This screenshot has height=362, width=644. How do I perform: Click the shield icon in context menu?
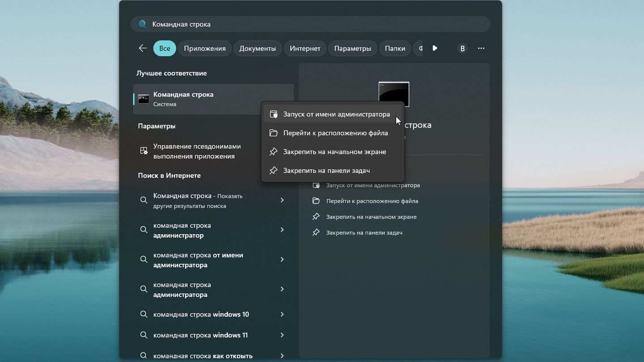click(274, 114)
